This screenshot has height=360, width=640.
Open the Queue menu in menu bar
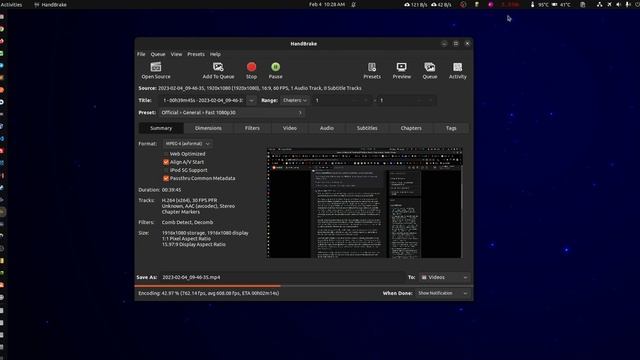tap(158, 54)
